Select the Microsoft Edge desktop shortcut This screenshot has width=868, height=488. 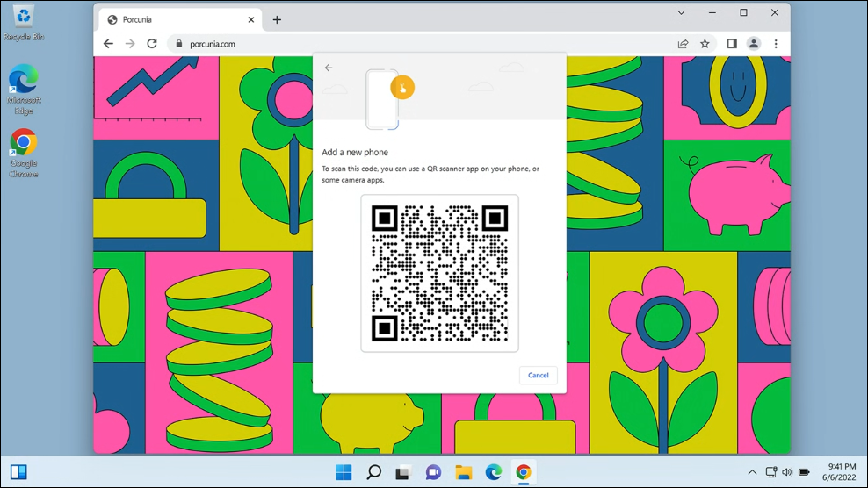pos(23,89)
